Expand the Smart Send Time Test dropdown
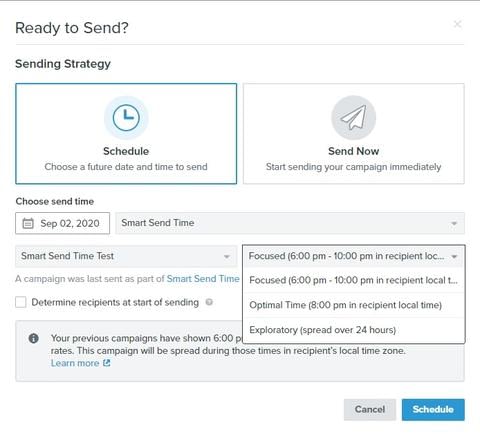The height and width of the screenshot is (434, 480). click(126, 256)
